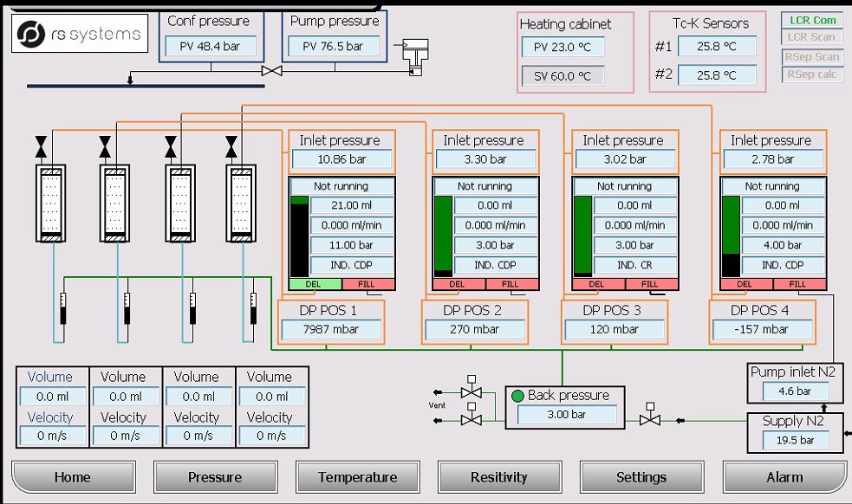
Task: Open the Settings tab
Action: (641, 477)
